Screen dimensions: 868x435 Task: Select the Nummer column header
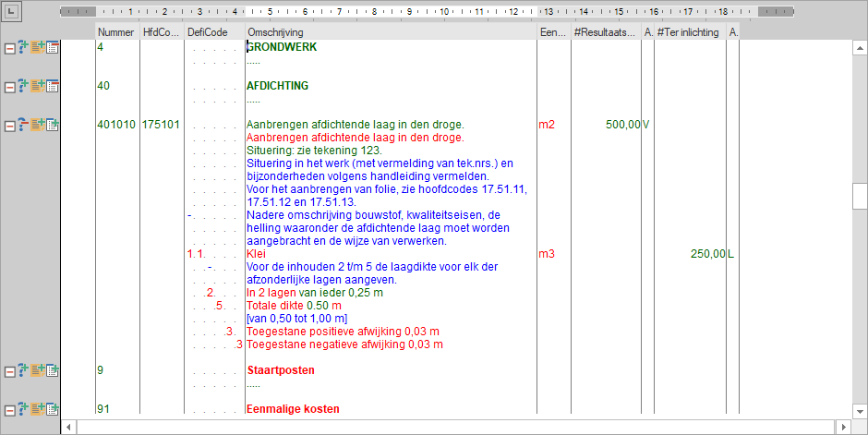[x=116, y=32]
